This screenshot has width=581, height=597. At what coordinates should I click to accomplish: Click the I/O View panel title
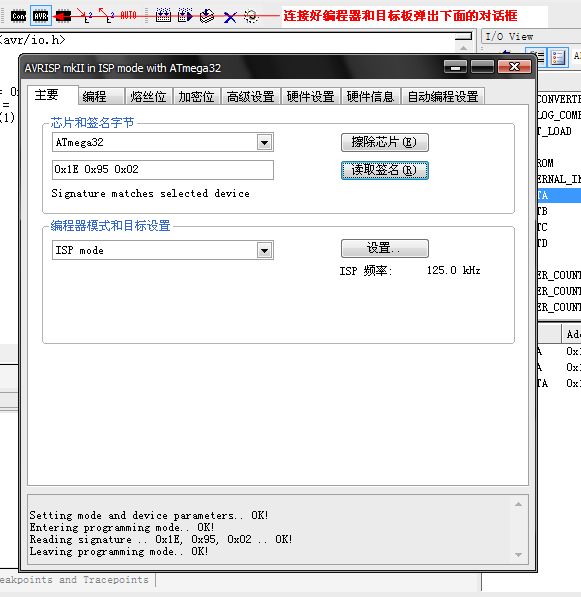pyautogui.click(x=509, y=37)
